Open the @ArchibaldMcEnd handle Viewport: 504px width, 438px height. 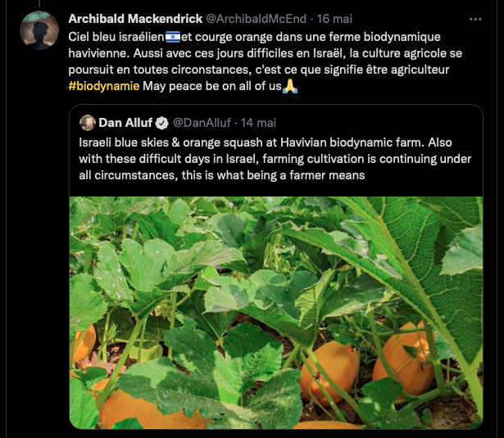click(x=256, y=19)
